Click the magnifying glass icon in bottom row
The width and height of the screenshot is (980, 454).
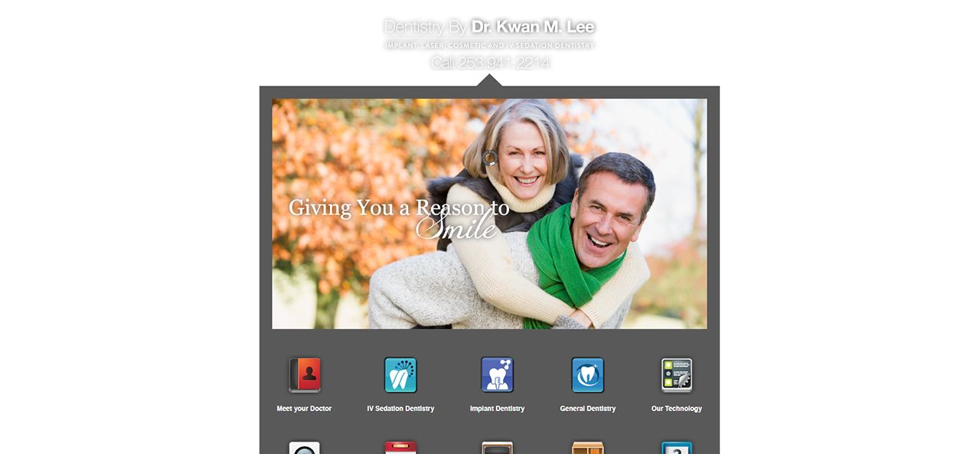pyautogui.click(x=305, y=448)
